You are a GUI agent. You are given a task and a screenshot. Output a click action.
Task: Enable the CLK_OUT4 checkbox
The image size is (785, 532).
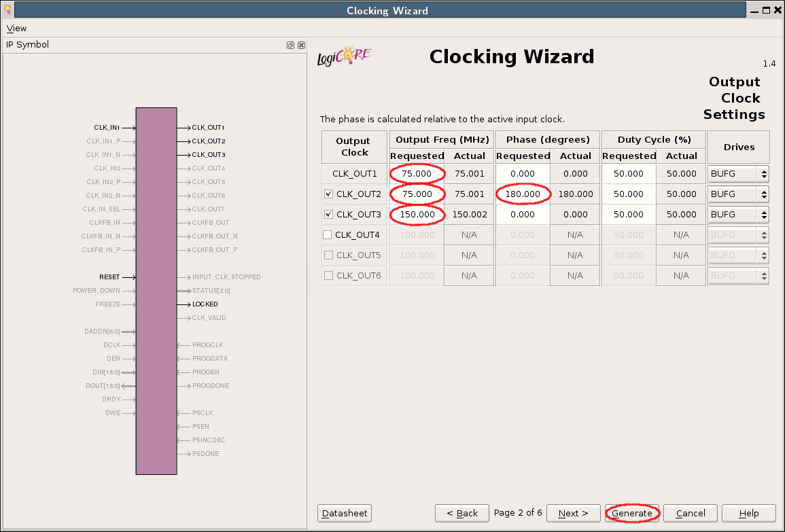[328, 235]
